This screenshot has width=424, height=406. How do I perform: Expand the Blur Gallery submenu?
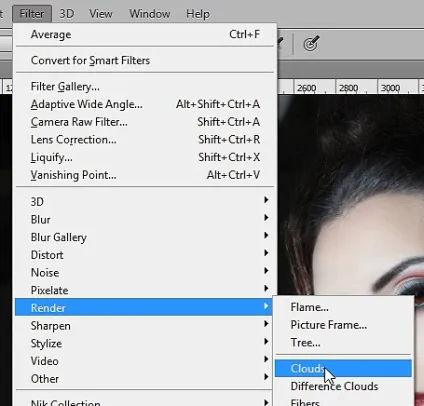point(145,237)
